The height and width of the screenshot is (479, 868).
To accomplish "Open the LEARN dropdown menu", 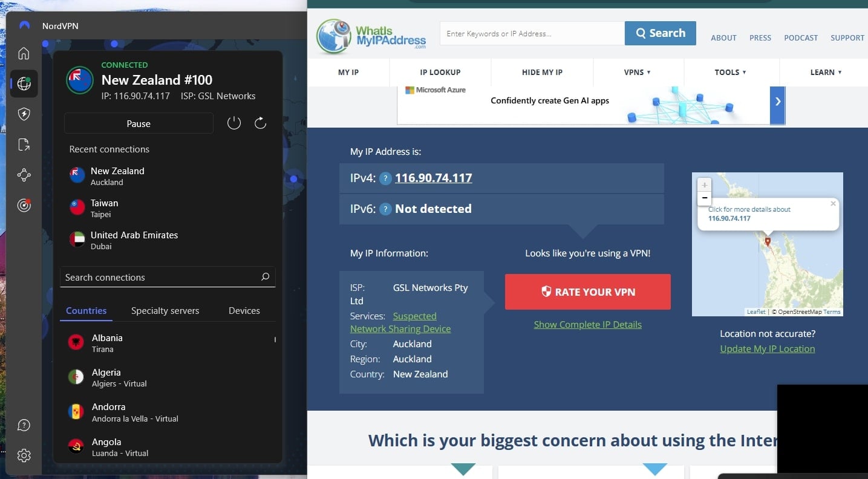I will tap(824, 72).
